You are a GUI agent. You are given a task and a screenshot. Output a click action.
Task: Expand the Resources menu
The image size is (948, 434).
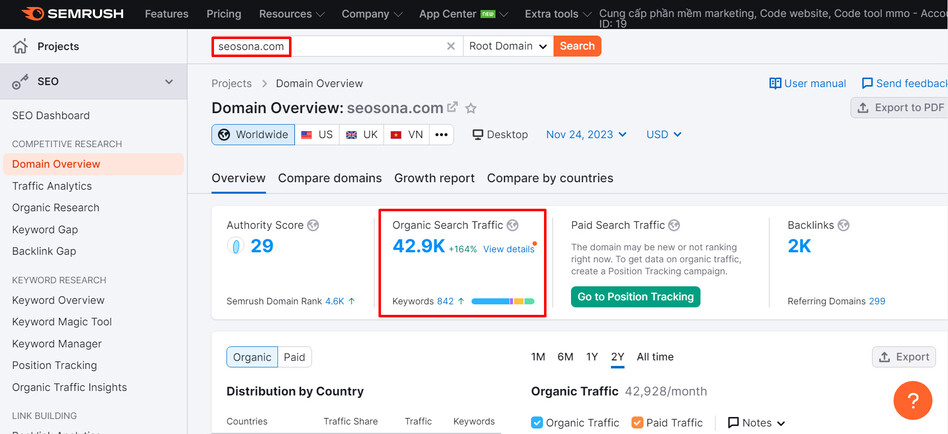pyautogui.click(x=291, y=13)
